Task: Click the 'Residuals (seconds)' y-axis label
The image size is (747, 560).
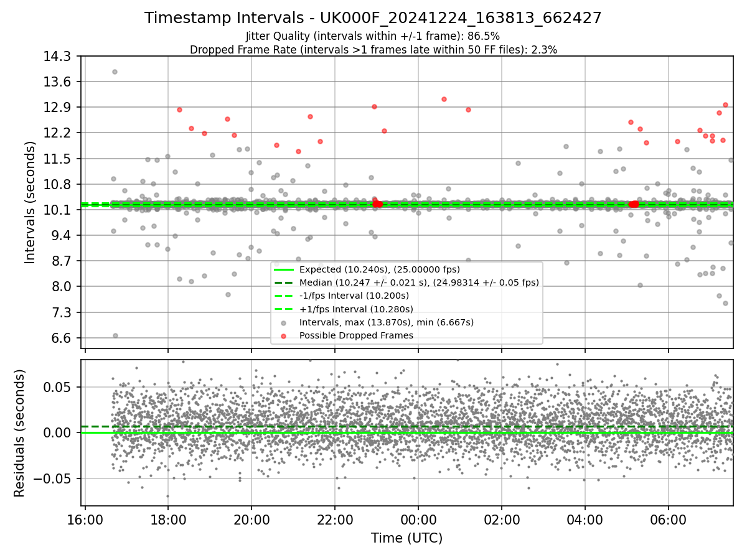Action: pyautogui.click(x=20, y=433)
